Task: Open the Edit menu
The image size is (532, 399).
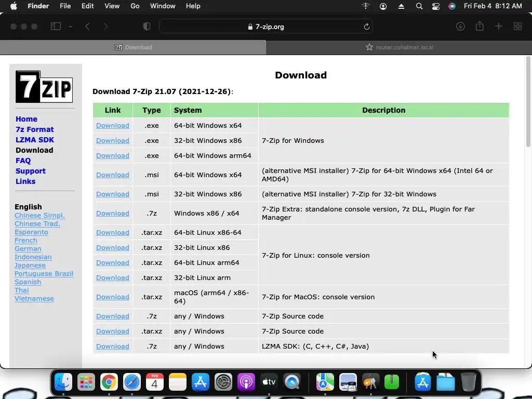Action: tap(87, 6)
